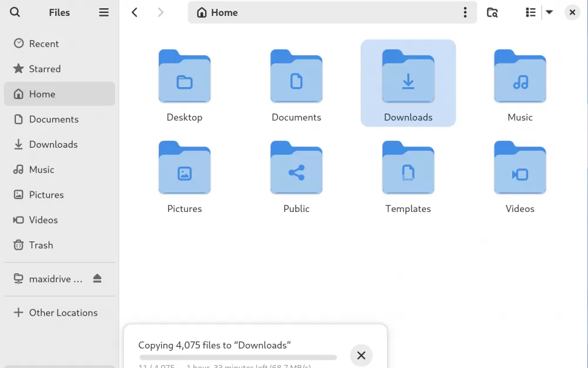Screen dimensions: 588x368
Task: Close the Files window
Action: [x=572, y=12]
